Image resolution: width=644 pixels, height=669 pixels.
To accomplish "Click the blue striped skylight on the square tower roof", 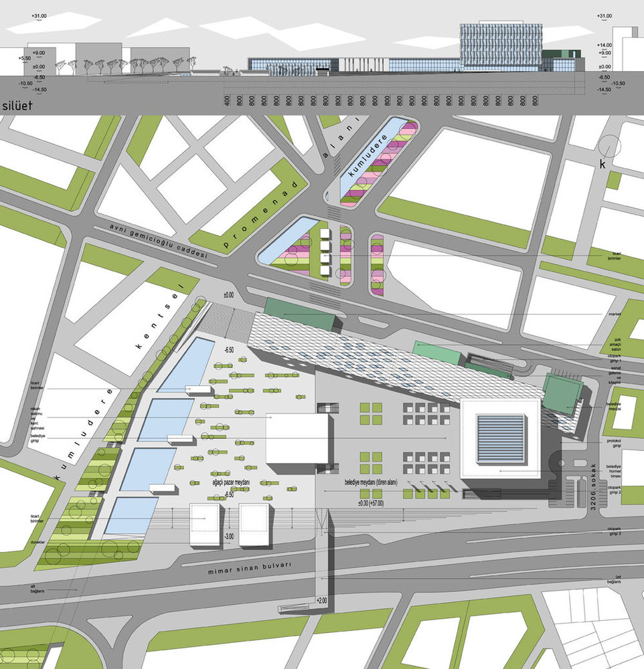I will [501, 439].
